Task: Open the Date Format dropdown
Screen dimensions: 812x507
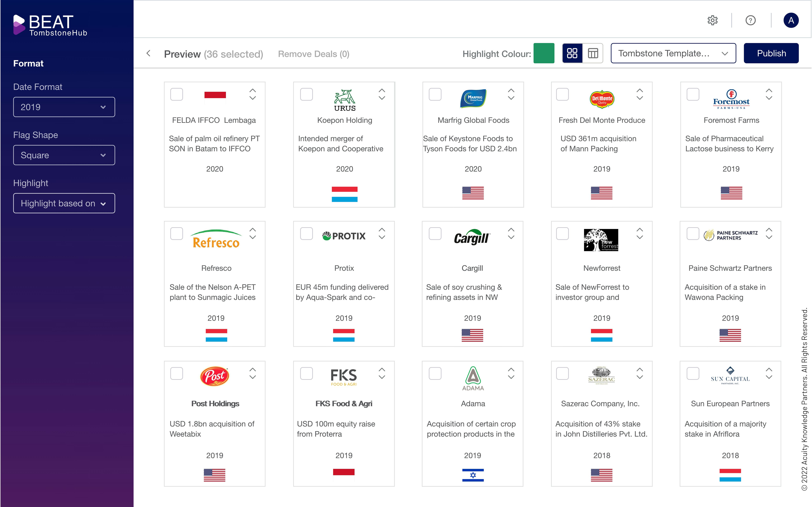Action: [x=64, y=107]
